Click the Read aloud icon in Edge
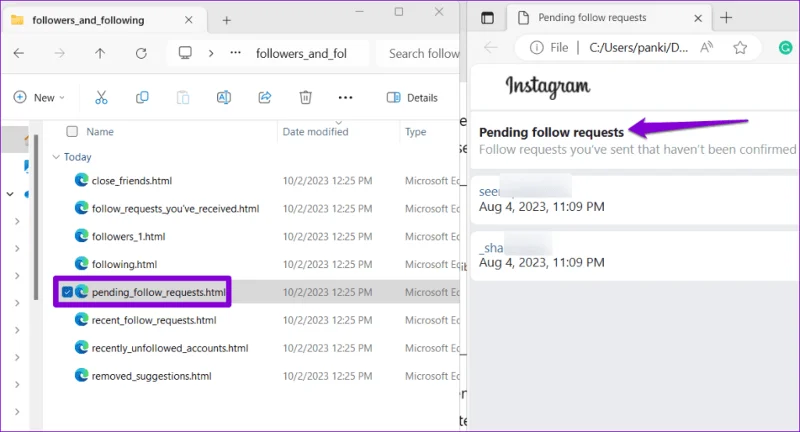Image resolution: width=800 pixels, height=432 pixels. 707,47
